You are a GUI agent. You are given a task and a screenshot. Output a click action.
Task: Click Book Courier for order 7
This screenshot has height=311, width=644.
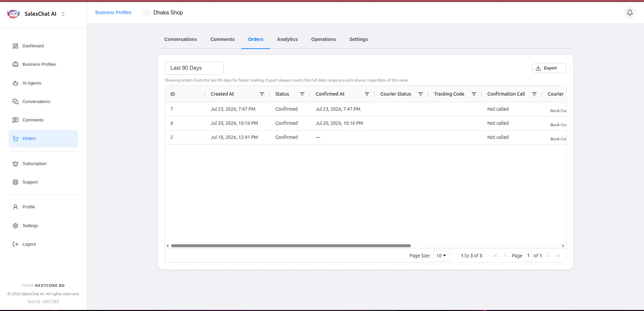(x=558, y=111)
